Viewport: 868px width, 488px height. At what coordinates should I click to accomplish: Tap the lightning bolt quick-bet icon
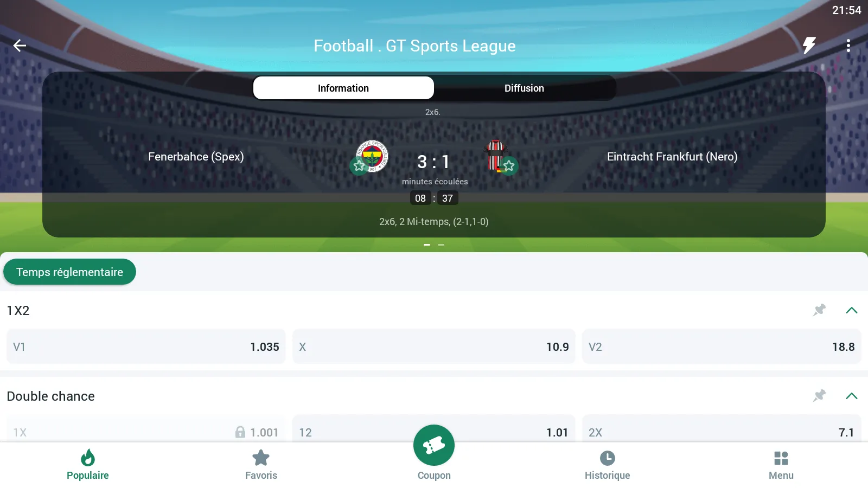pyautogui.click(x=809, y=46)
